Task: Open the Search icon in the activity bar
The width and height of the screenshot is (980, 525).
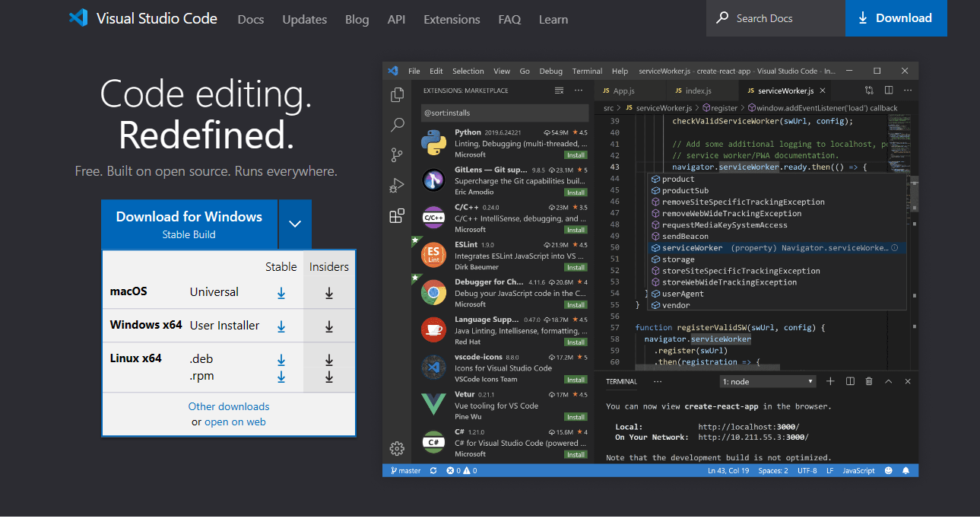Action: [397, 125]
